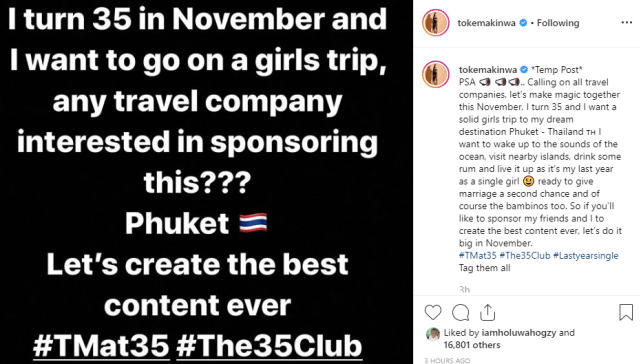Open the #The35Club hashtag in caption

(x=525, y=256)
